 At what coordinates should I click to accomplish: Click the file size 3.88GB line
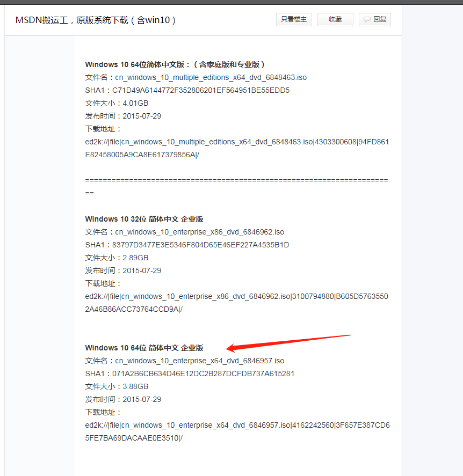117,386
